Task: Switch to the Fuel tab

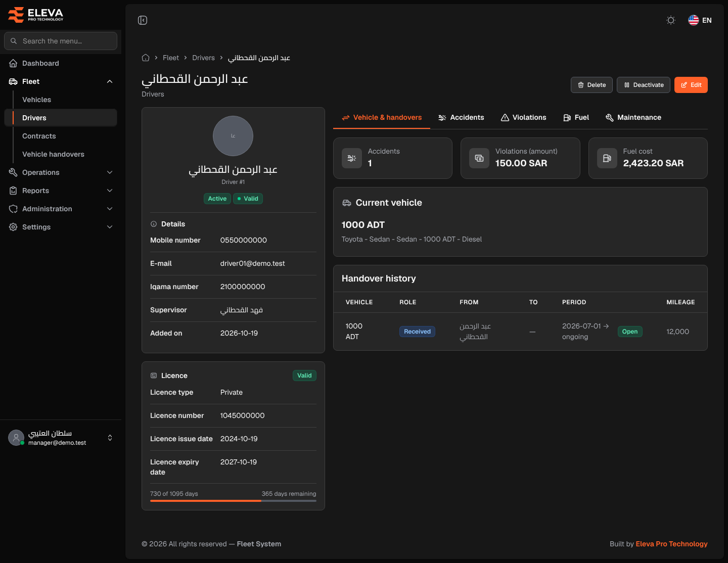Action: tap(576, 117)
